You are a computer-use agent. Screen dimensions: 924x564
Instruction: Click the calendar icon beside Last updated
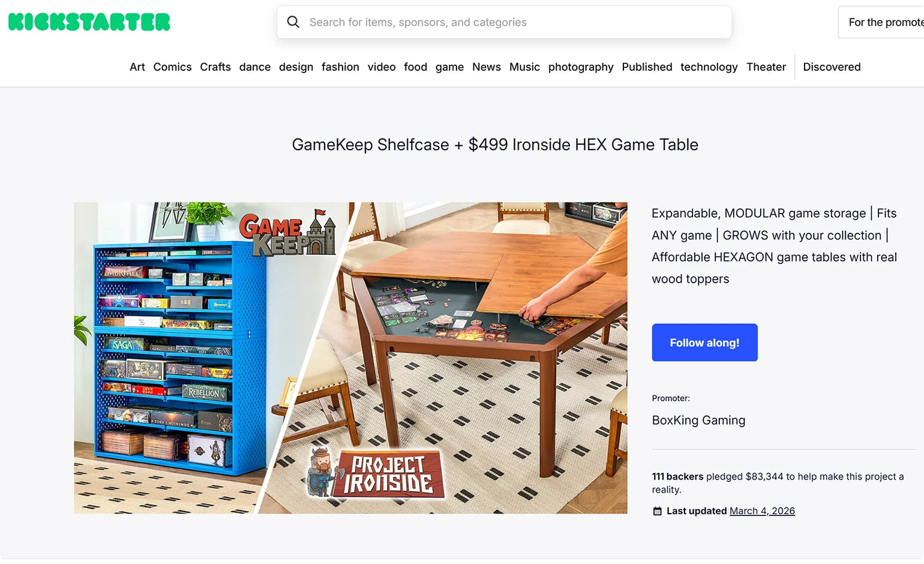click(657, 511)
